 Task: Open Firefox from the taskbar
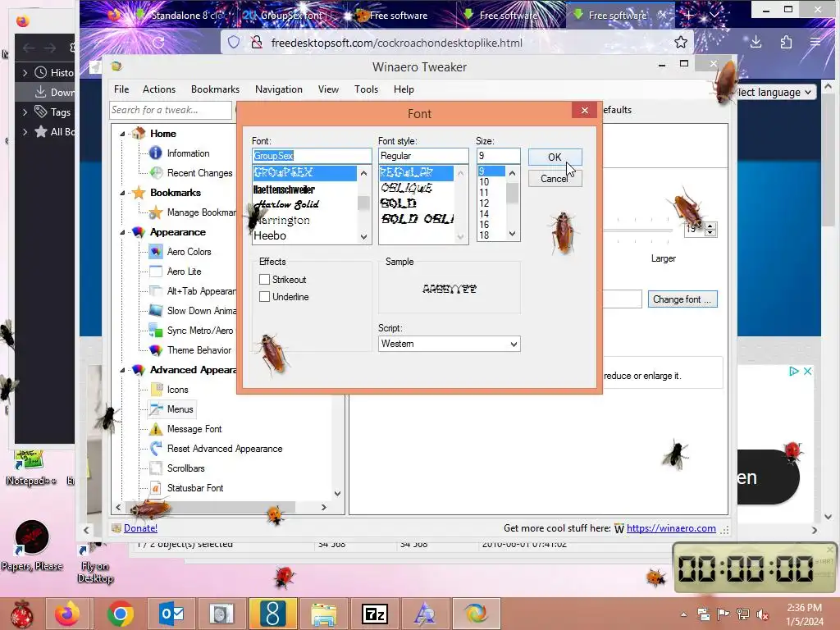coord(67,614)
